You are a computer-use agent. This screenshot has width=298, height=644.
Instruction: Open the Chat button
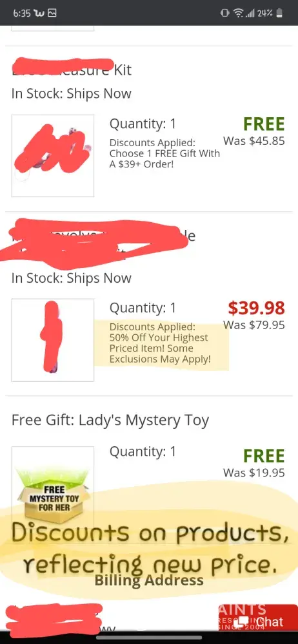(x=258, y=618)
